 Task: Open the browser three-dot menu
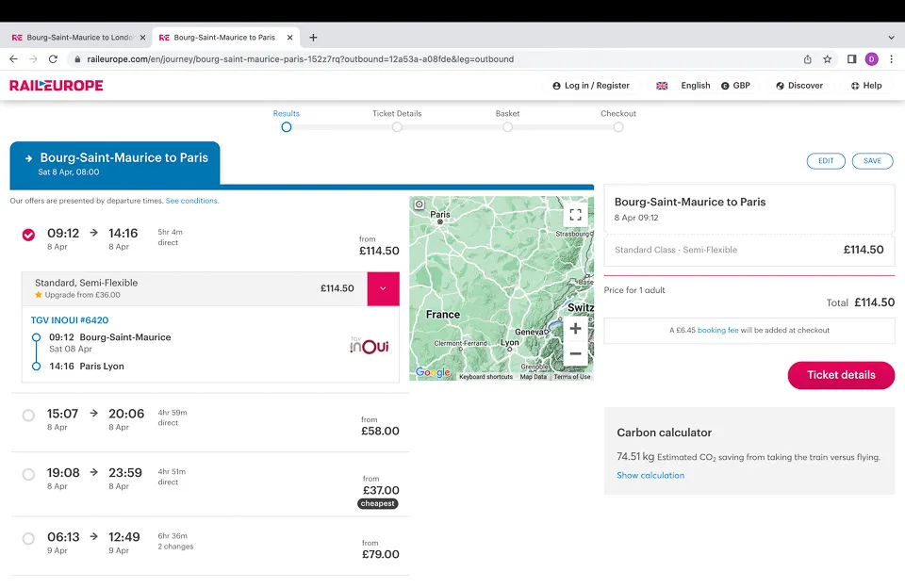[891, 58]
